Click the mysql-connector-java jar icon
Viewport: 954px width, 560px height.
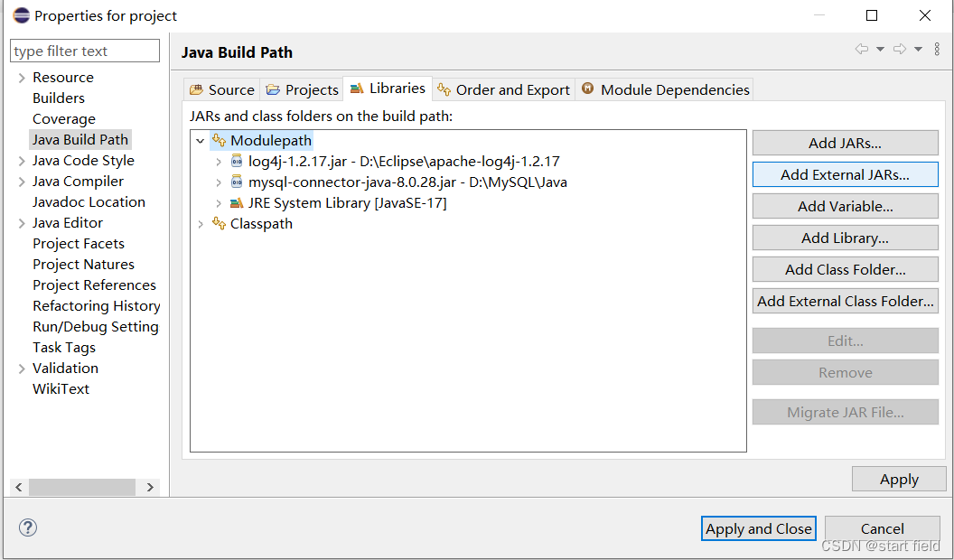pos(237,181)
